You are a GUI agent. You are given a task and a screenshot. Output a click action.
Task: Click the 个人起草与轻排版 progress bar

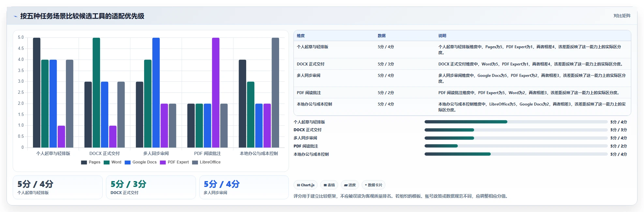click(516, 122)
